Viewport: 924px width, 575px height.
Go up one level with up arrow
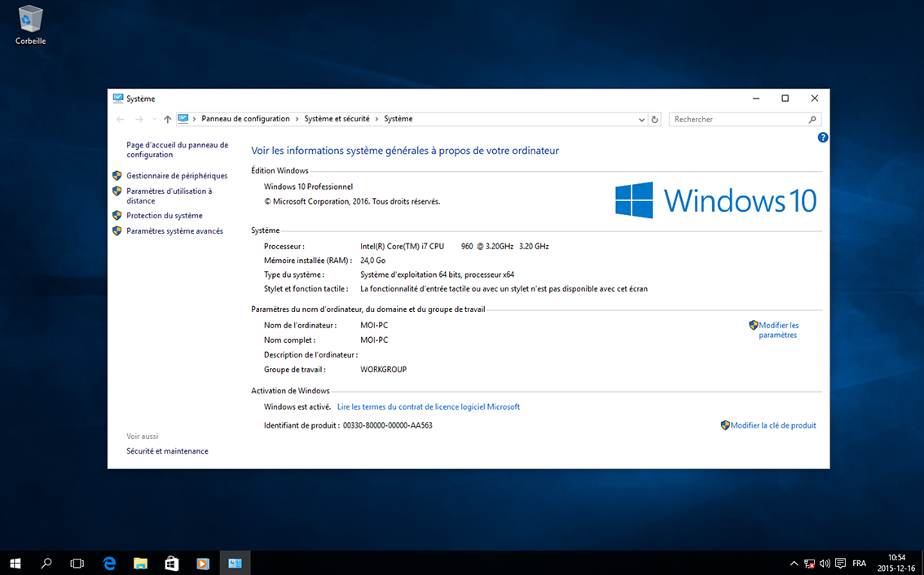click(167, 119)
